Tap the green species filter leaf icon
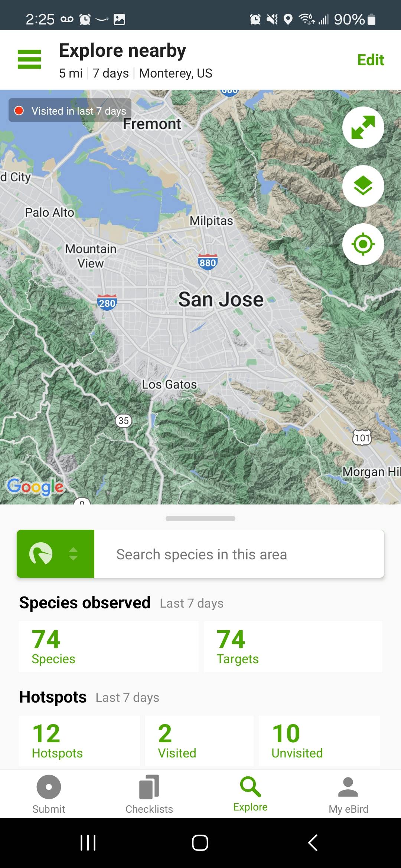This screenshot has width=401, height=868. [x=41, y=553]
